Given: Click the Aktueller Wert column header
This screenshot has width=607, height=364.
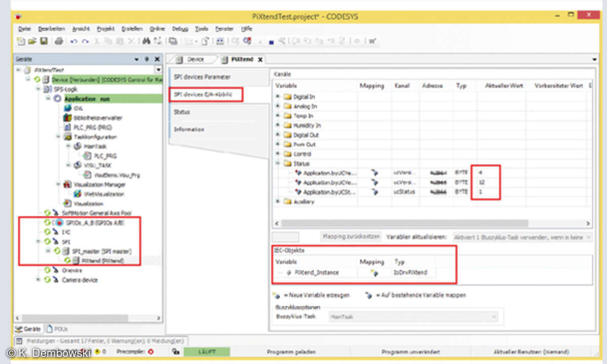Looking at the screenshot, I should pyautogui.click(x=504, y=86).
